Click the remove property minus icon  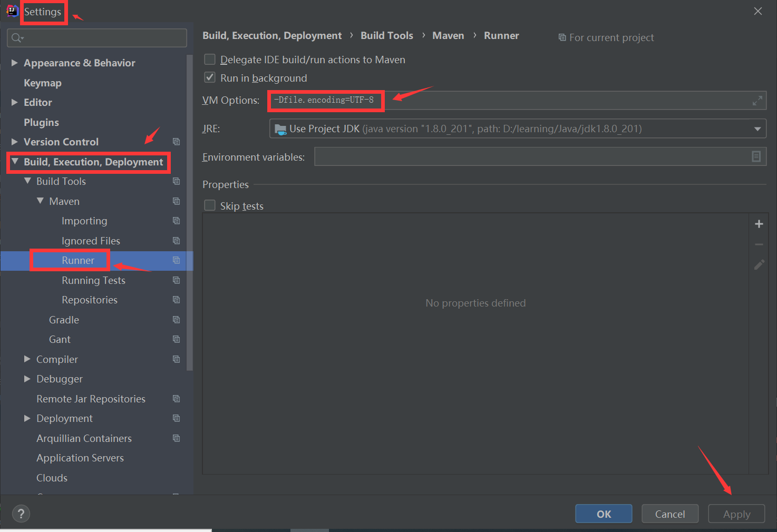759,244
